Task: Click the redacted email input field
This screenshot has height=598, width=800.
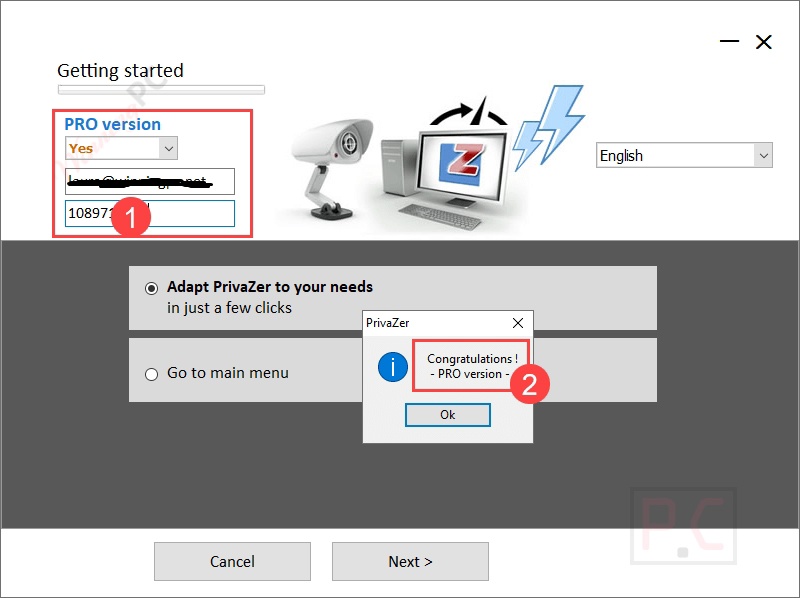Action: point(150,182)
